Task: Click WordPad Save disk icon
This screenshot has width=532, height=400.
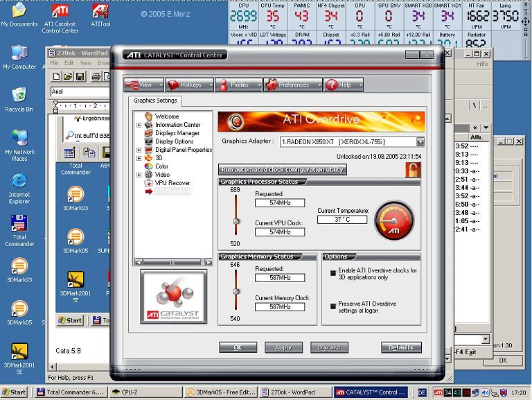Action: [80, 77]
